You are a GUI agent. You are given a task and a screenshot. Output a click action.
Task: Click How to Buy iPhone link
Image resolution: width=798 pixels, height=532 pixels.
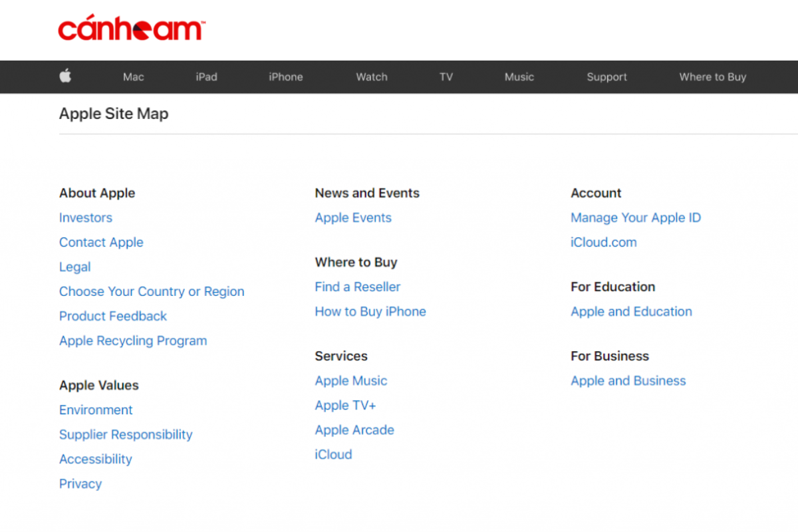(370, 311)
